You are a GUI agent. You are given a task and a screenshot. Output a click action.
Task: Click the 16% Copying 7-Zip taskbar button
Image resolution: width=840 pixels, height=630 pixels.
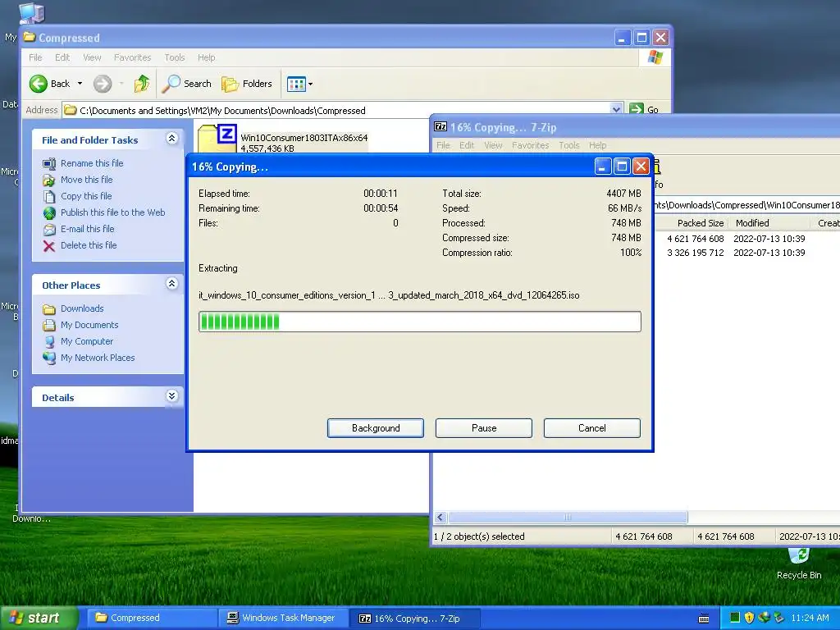click(x=414, y=619)
